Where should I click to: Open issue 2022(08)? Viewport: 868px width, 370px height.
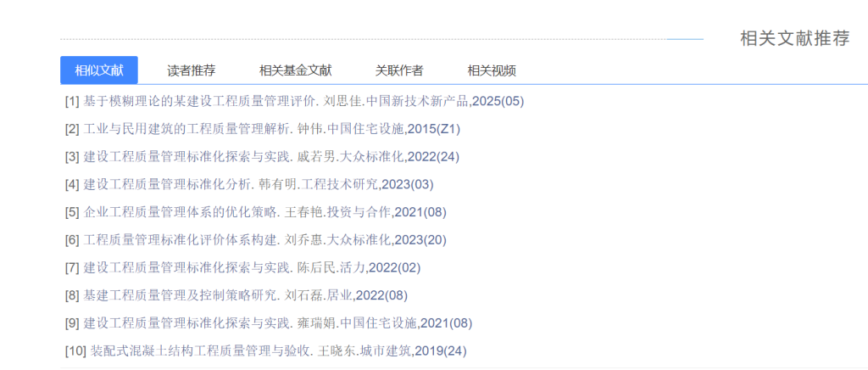tap(382, 295)
